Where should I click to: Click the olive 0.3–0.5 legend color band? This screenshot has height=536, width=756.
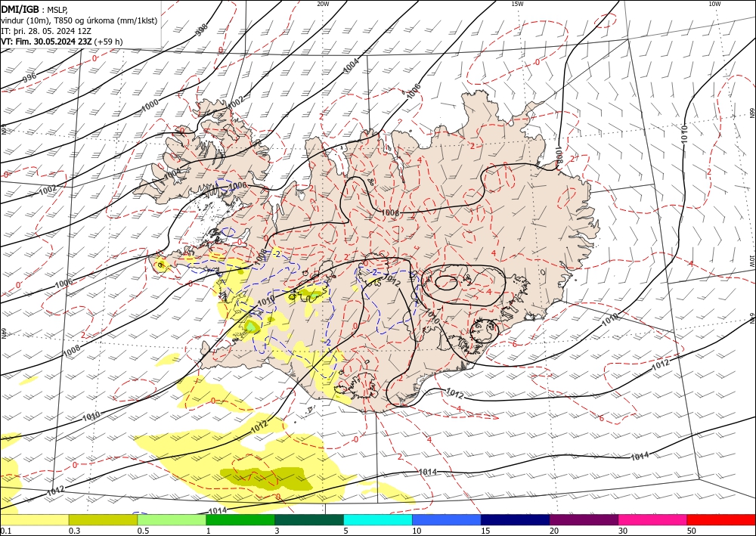103,519
